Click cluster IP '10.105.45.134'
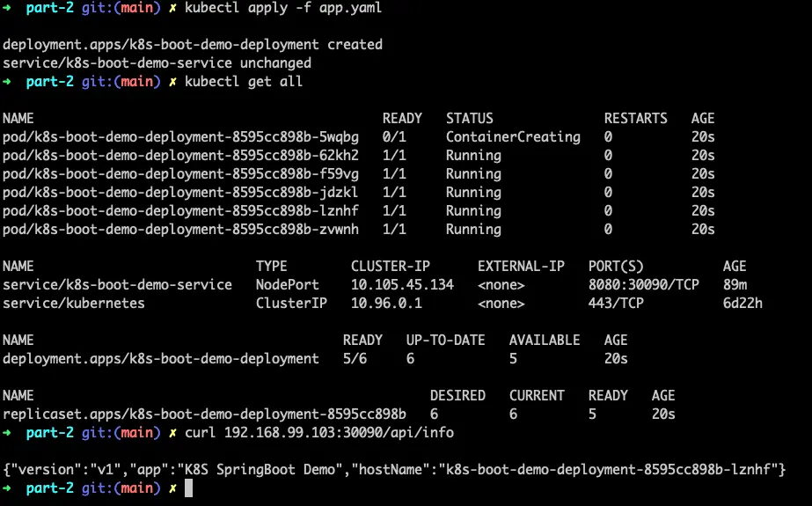The image size is (812, 506). (402, 285)
